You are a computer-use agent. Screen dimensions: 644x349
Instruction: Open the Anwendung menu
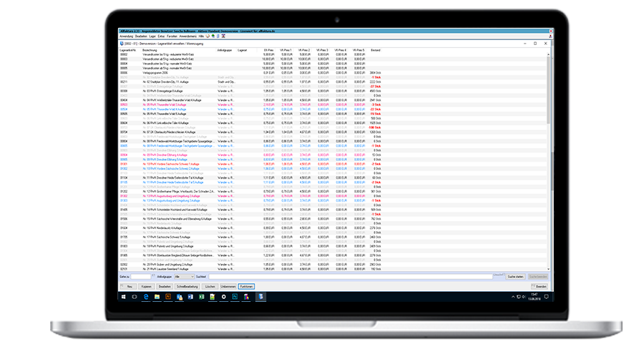(x=125, y=36)
